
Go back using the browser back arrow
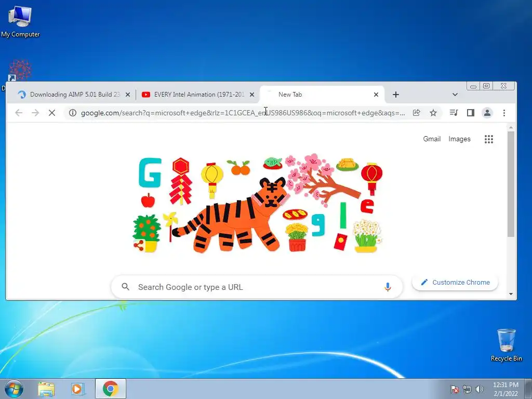[19, 113]
